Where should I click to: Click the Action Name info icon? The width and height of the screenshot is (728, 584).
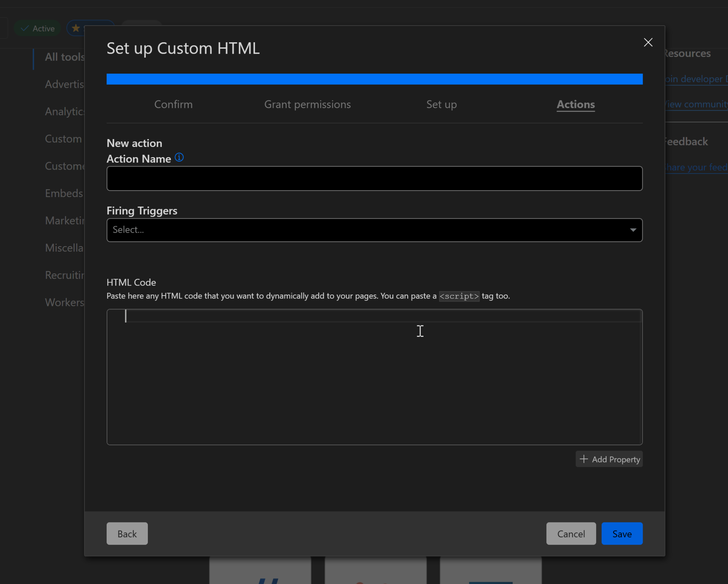click(x=179, y=157)
